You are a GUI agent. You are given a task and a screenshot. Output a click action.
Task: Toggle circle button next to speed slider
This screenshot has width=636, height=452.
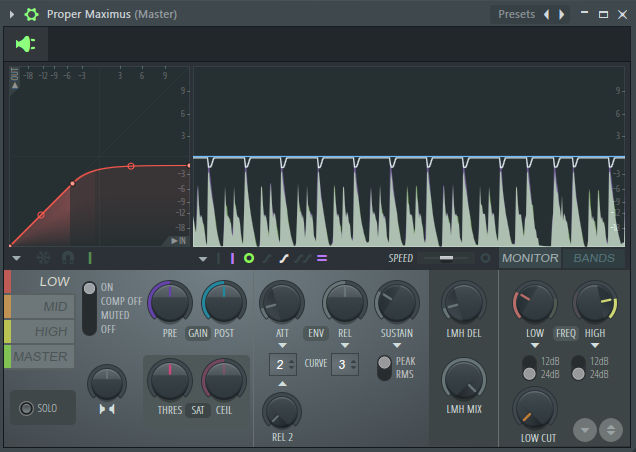(x=486, y=258)
